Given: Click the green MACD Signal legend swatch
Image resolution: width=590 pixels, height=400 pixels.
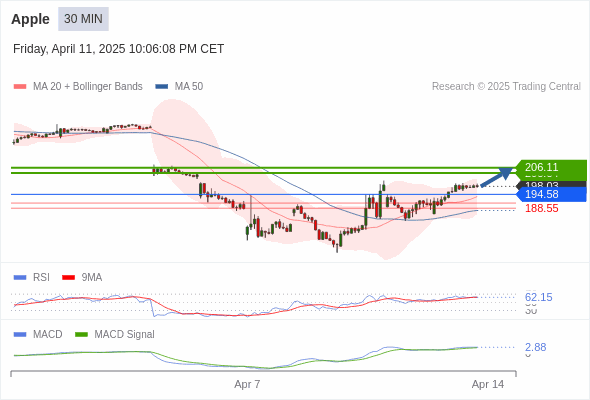Looking at the screenshot, I should tap(81, 335).
